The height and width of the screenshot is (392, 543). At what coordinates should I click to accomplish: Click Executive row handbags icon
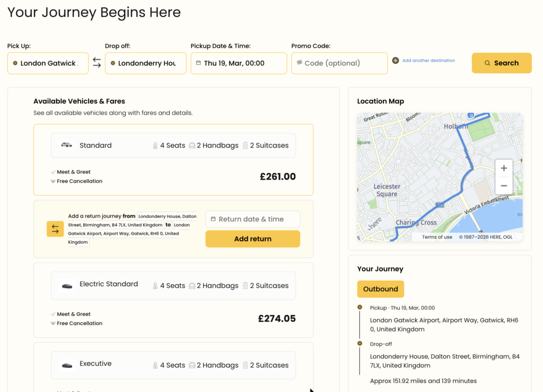(192, 365)
